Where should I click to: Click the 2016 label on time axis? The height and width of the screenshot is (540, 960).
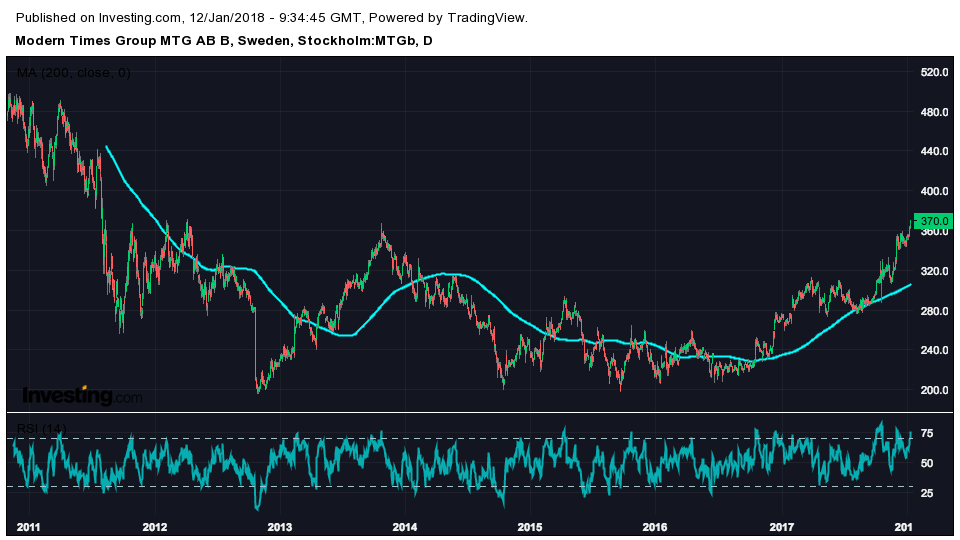coord(654,527)
